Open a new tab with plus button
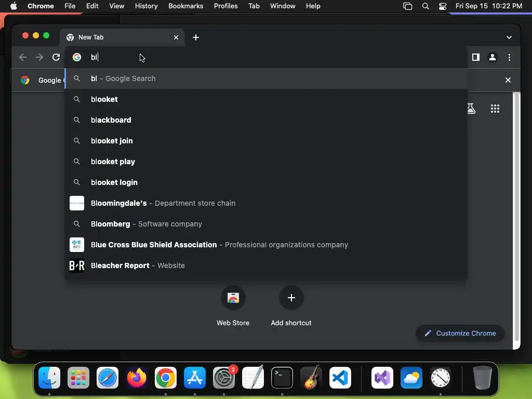This screenshot has width=532, height=399. click(x=196, y=37)
